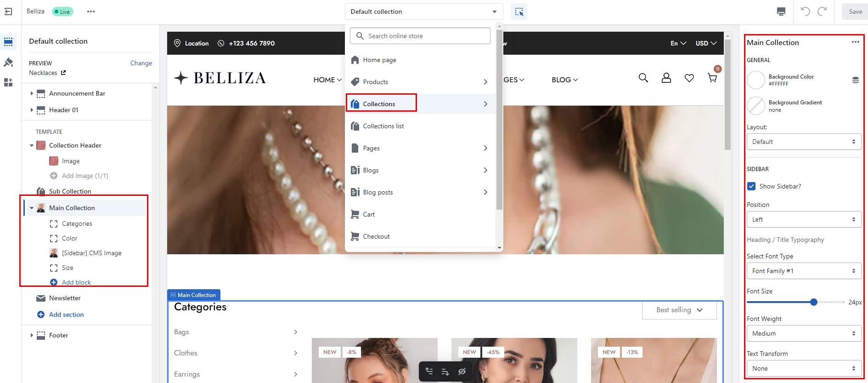Screen dimensions: 868x383
Task: Uncheck the Show Sidebar checkbox
Action: pyautogui.click(x=751, y=186)
